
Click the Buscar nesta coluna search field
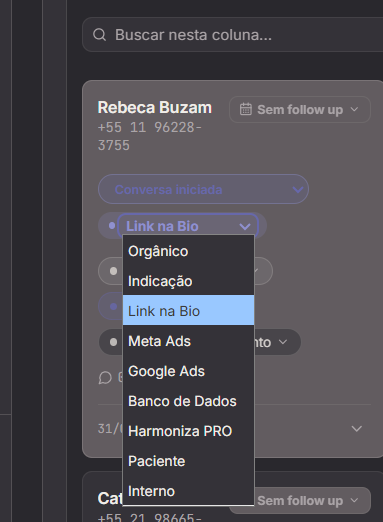tap(232, 35)
